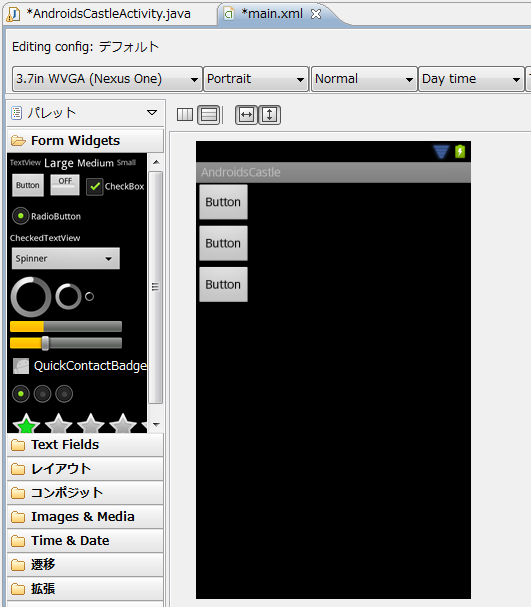The width and height of the screenshot is (531, 607).
Task: Open the Portrait orientation dropdown
Action: pyautogui.click(x=256, y=79)
